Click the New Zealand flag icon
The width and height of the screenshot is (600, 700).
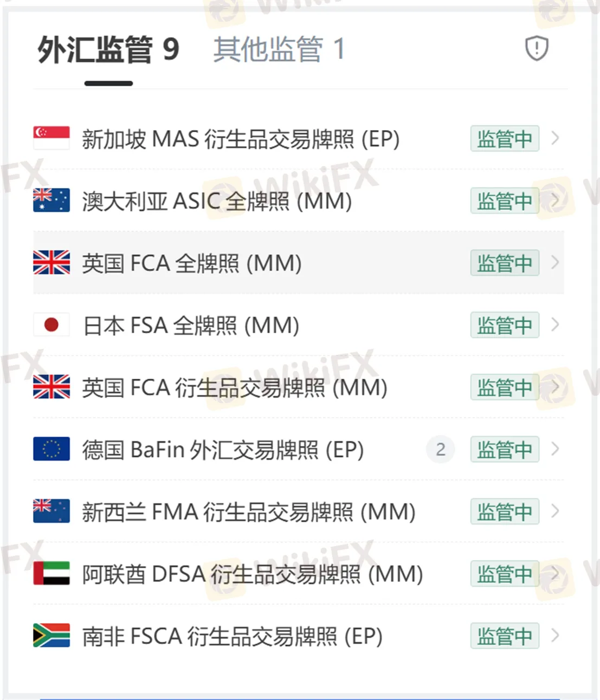(x=51, y=511)
